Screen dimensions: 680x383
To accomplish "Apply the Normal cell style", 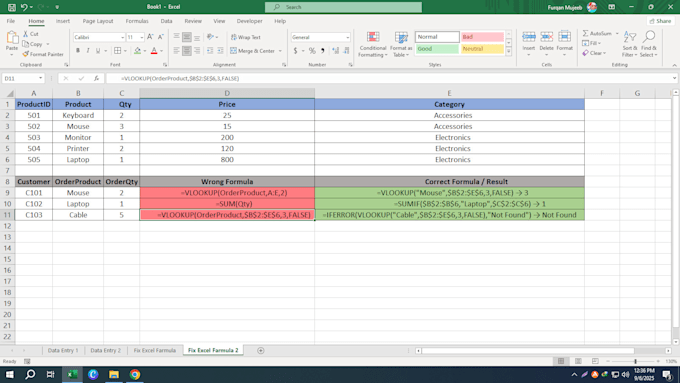I will pyautogui.click(x=437, y=37).
